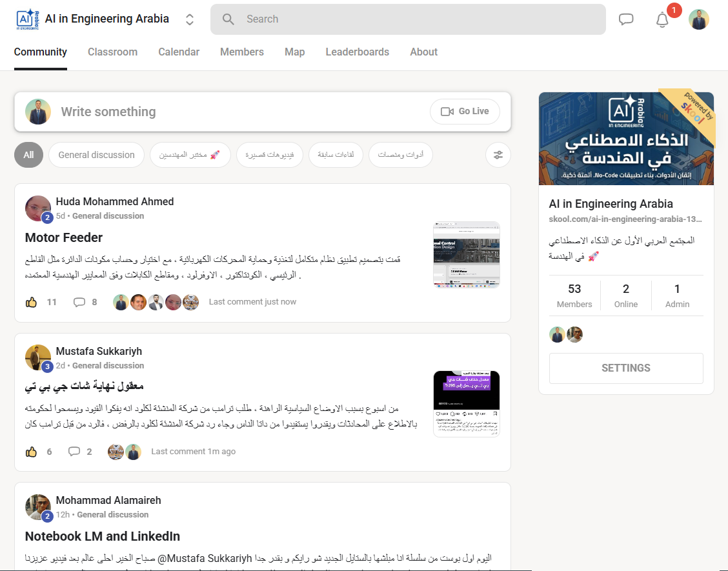Click the search magnifier icon

tap(228, 19)
